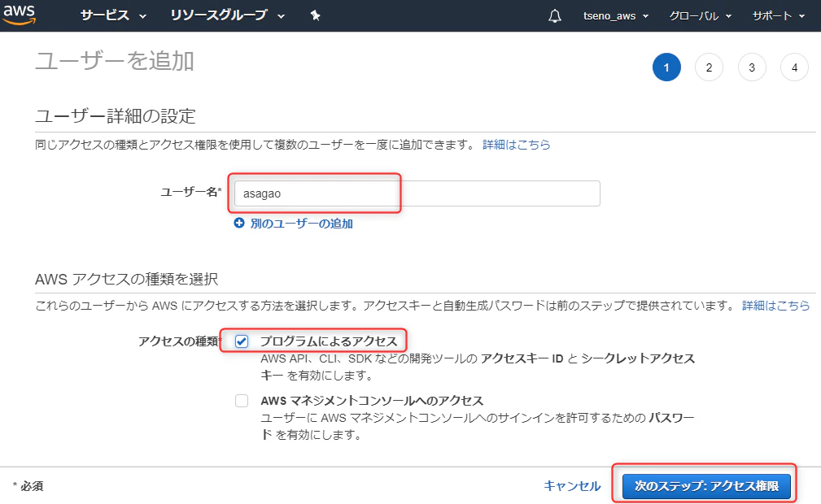
Task: Open 詳細はこちら link under アクセスの種類を選択
Action: (776, 305)
